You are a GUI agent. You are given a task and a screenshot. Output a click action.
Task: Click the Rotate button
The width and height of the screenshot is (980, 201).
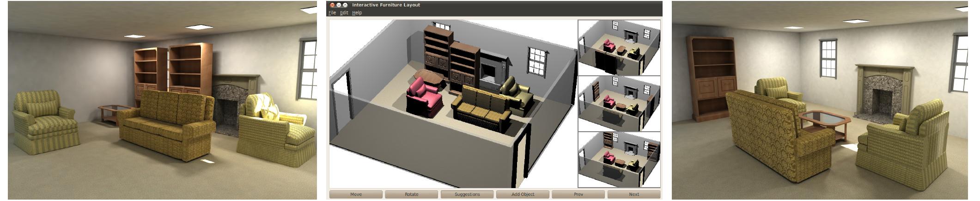point(412,194)
